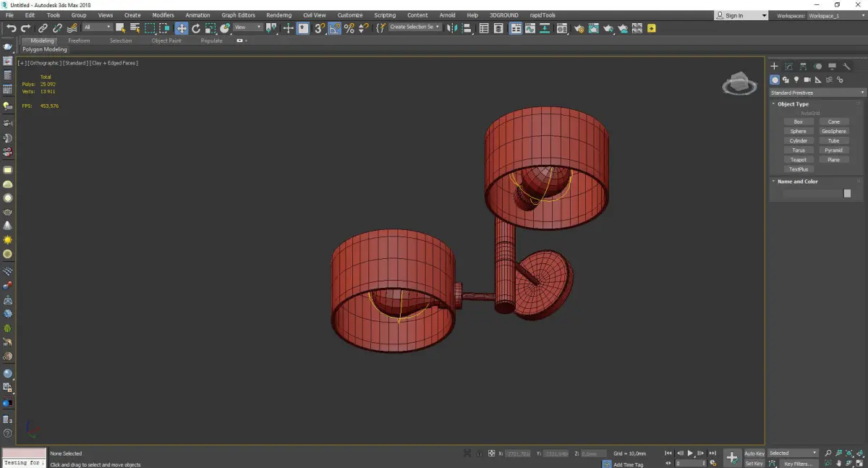Screen dimensions: 868x468
Task: Activate the Select and Rotate tool
Action: tap(196, 28)
